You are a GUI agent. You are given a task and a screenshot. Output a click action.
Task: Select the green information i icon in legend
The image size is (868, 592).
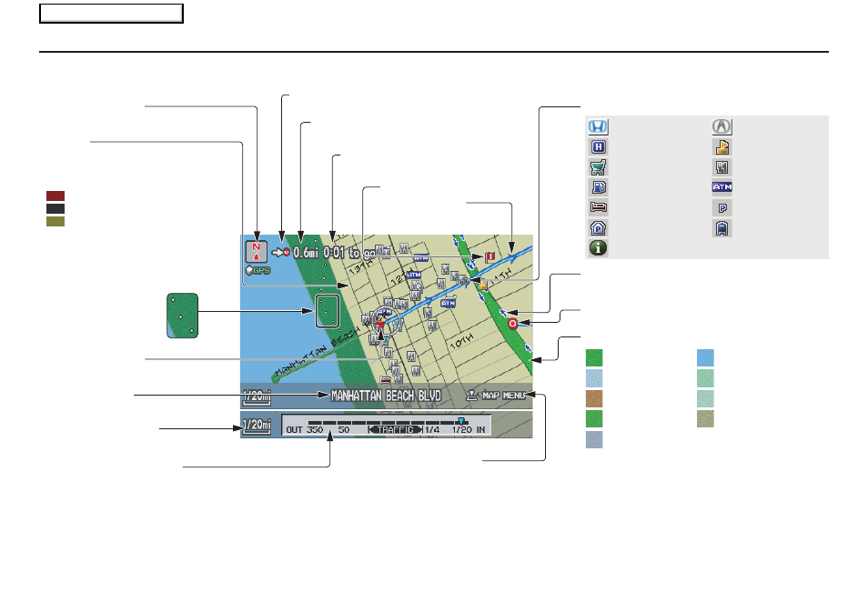tap(598, 248)
